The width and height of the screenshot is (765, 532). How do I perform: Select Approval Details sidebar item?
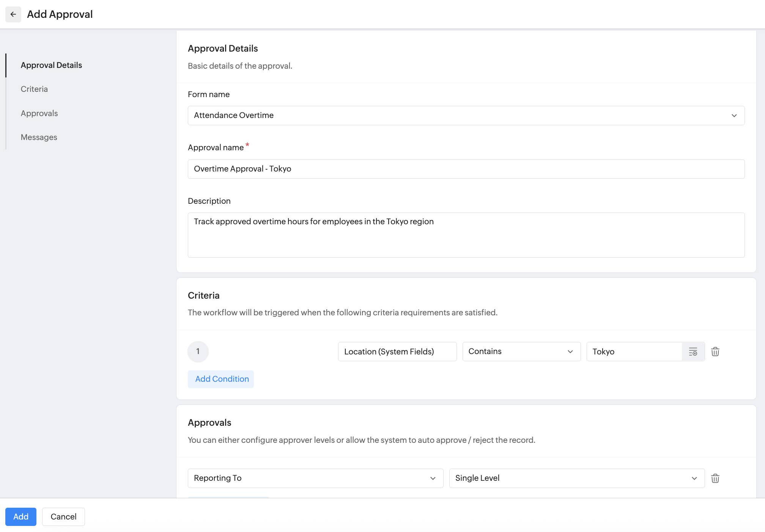tap(51, 65)
